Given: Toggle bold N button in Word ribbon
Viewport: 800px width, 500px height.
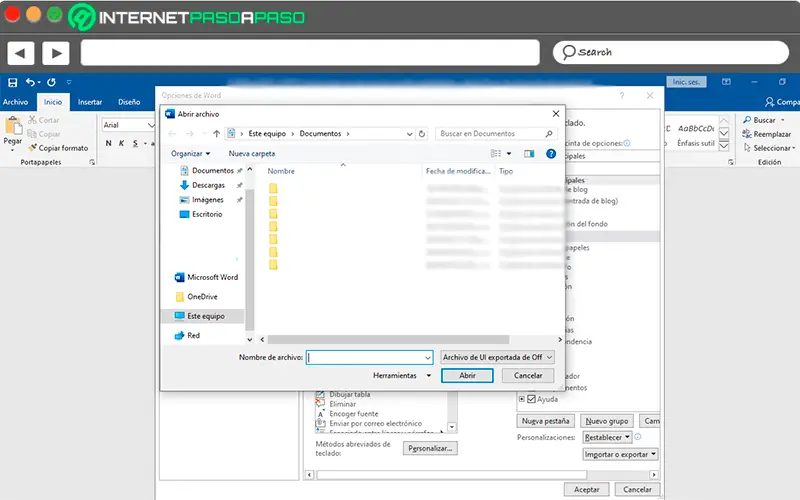Looking at the screenshot, I should tap(108, 143).
